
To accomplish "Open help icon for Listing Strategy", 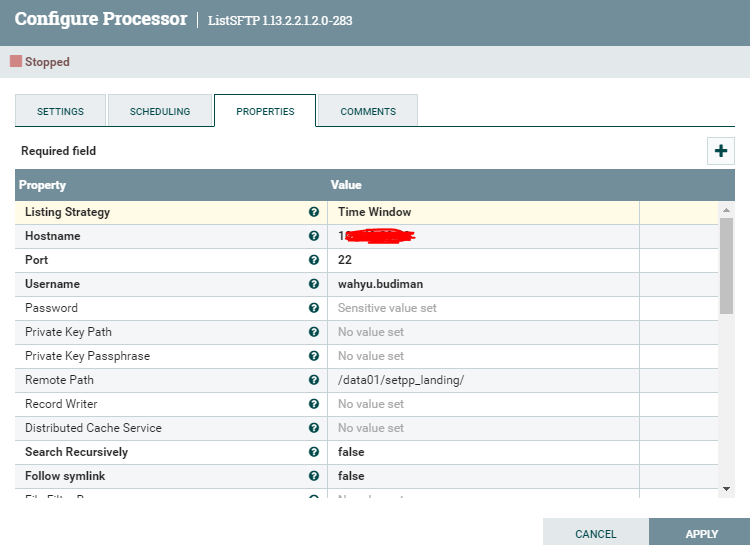I will 314,212.
